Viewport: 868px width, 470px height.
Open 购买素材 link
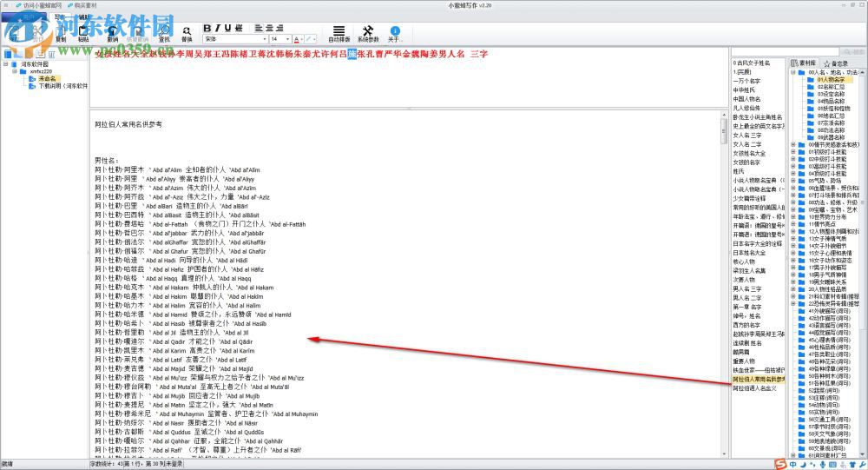(x=82, y=5)
